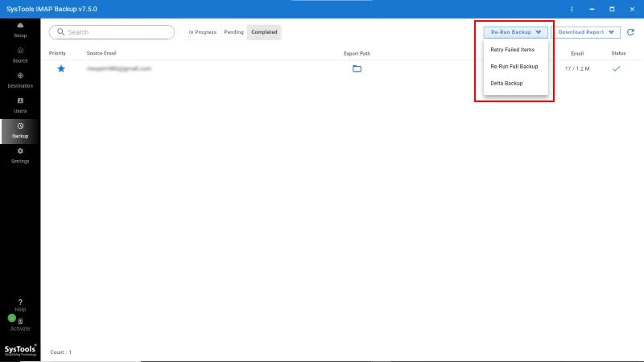
Task: Click the green completed status checkmark
Action: coord(616,68)
